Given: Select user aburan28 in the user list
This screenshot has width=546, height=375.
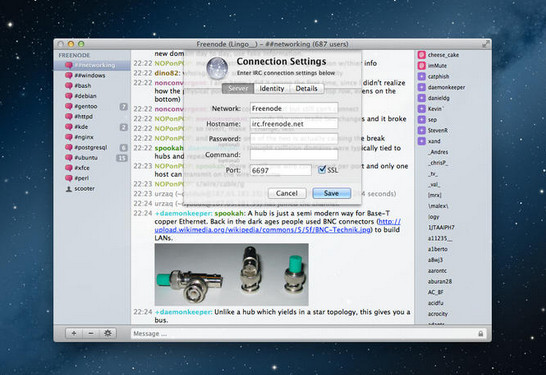Looking at the screenshot, I should coord(440,281).
